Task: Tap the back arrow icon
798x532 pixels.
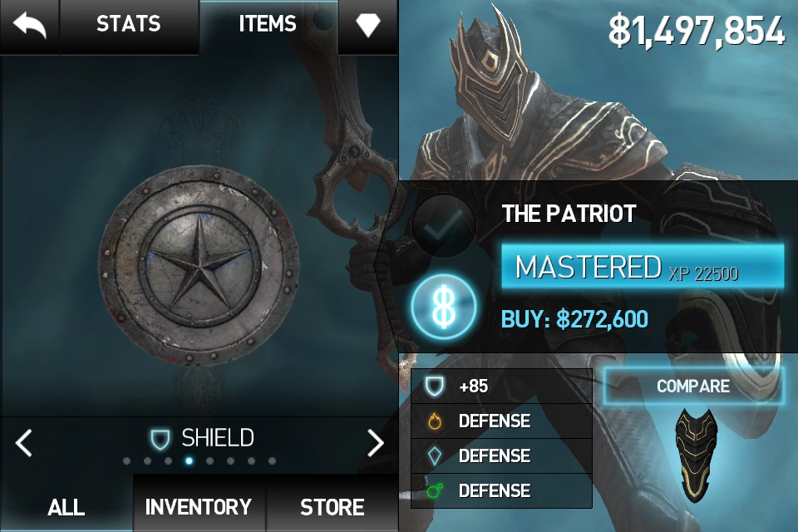Action: (30, 26)
